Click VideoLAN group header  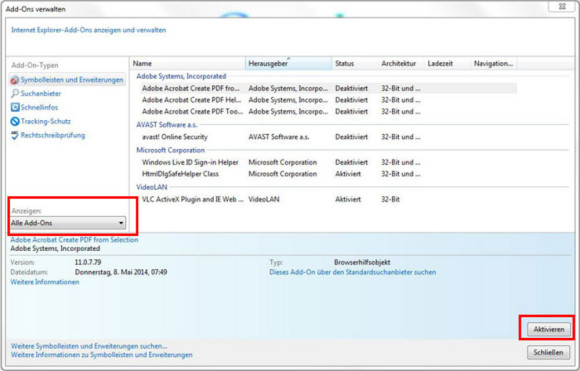coord(152,187)
